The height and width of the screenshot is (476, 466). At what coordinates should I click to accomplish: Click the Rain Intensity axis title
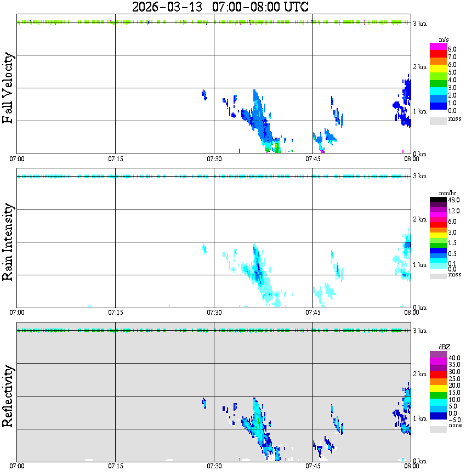point(8,242)
